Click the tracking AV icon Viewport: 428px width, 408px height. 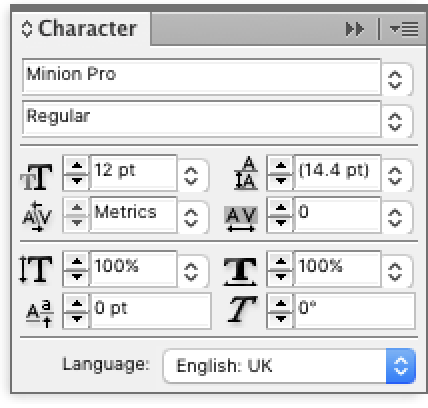(x=241, y=218)
